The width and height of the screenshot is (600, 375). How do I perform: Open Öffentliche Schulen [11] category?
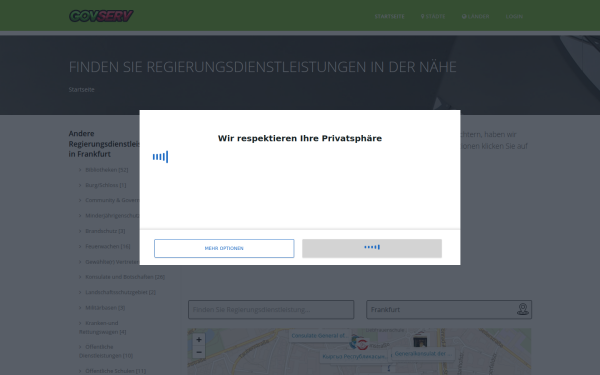pyautogui.click(x=115, y=371)
